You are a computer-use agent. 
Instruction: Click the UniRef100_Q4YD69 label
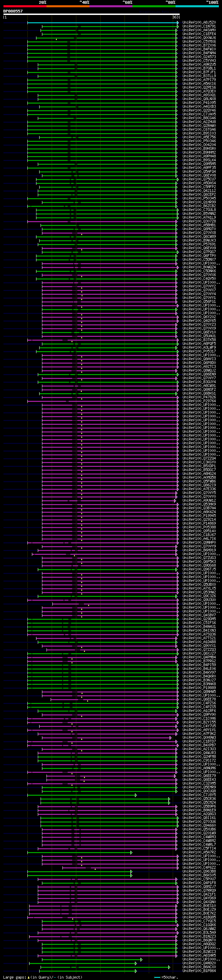tap(199, 898)
